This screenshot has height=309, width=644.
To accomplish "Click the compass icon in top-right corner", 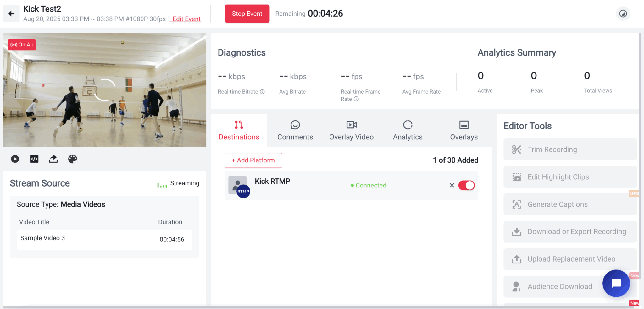I will 623,14.
